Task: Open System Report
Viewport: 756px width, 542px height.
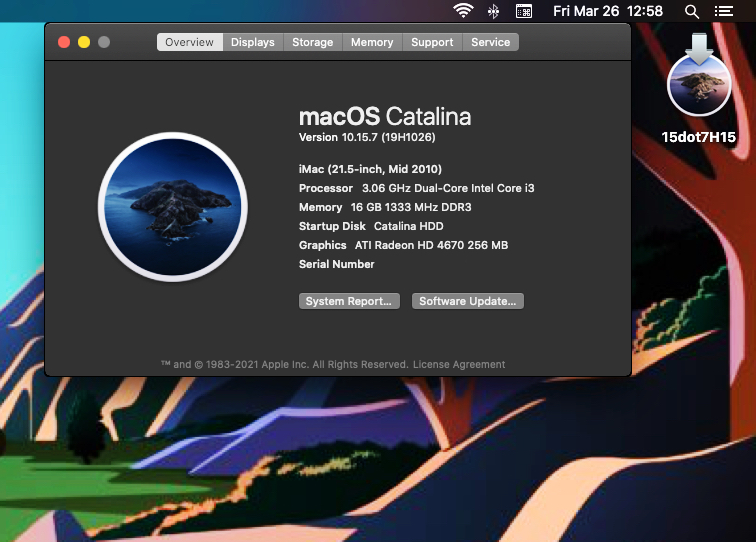Action: click(x=349, y=301)
